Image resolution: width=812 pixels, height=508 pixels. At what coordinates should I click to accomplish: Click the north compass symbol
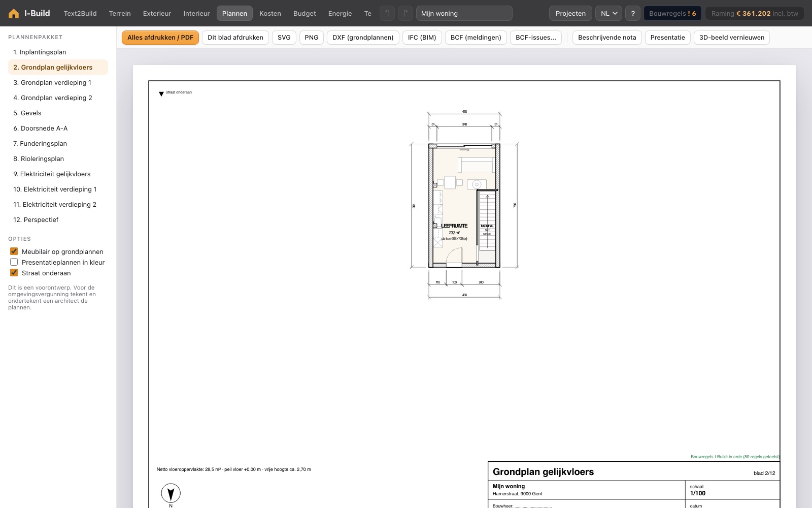pyautogui.click(x=171, y=493)
